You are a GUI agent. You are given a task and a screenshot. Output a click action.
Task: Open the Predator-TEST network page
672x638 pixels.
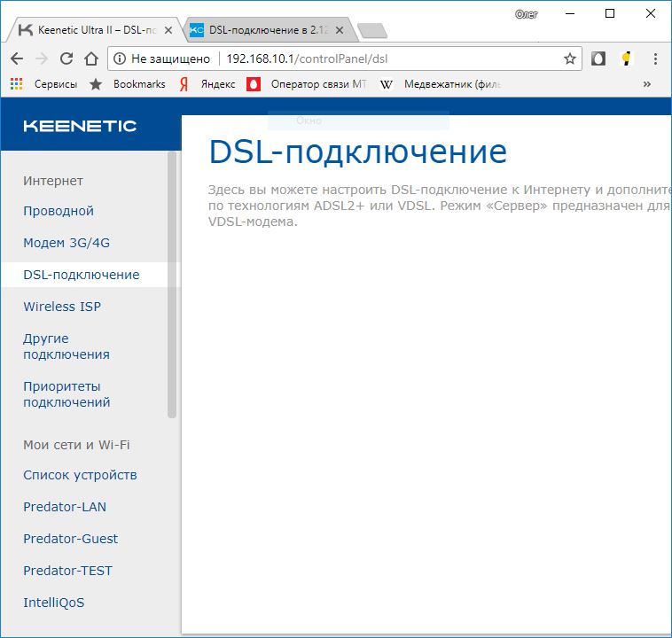point(67,571)
